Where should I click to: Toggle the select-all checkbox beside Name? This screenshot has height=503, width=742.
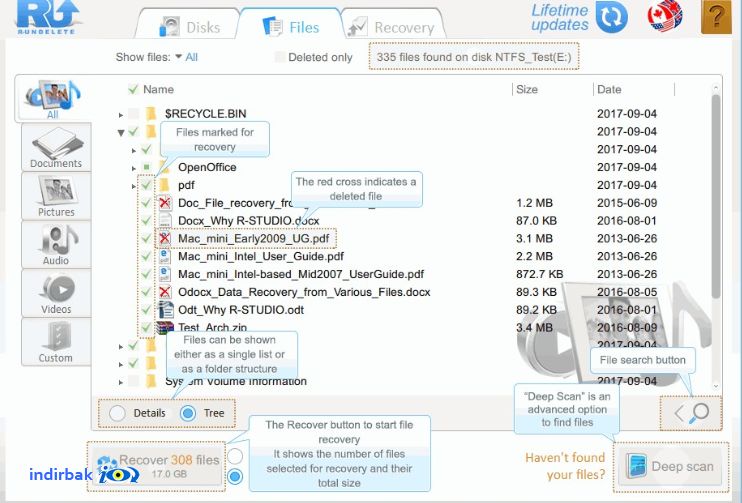[133, 89]
